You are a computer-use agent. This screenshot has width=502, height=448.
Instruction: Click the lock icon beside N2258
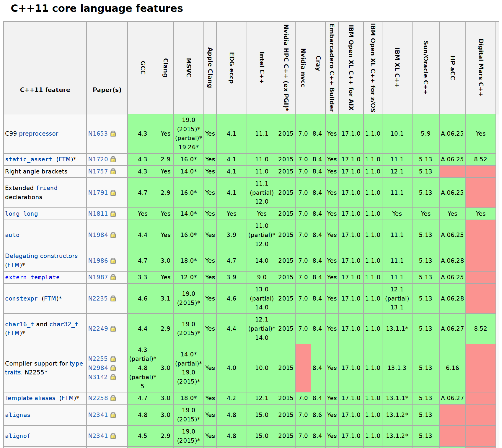coord(113,398)
